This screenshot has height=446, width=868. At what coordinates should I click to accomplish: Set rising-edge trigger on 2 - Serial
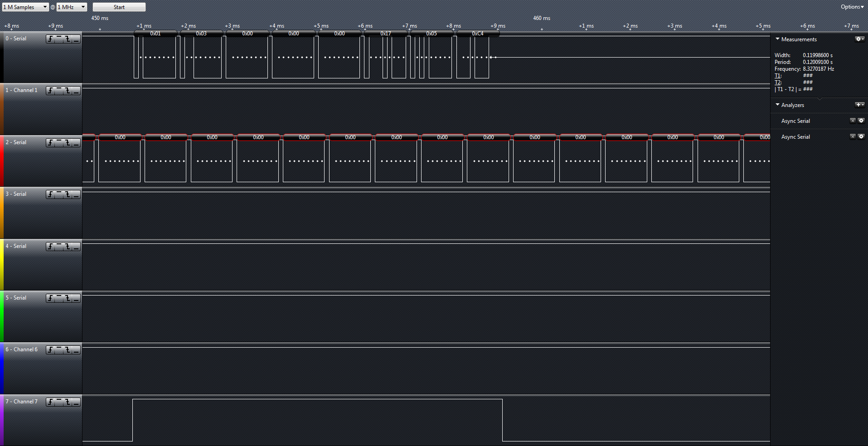pos(50,143)
